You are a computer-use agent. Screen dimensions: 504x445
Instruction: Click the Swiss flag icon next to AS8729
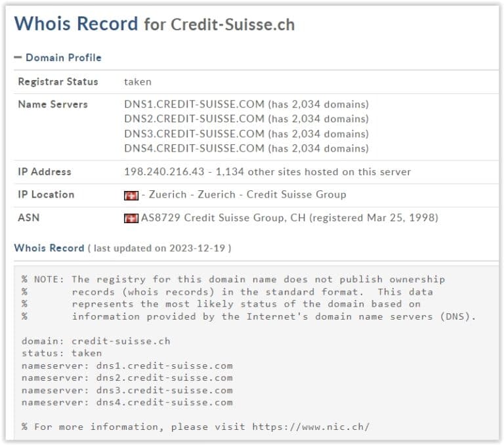(x=131, y=218)
